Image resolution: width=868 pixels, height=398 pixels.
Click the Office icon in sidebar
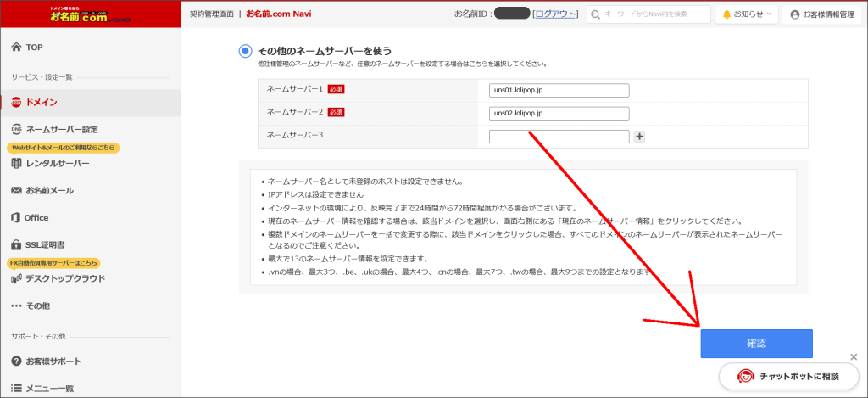pyautogui.click(x=17, y=217)
